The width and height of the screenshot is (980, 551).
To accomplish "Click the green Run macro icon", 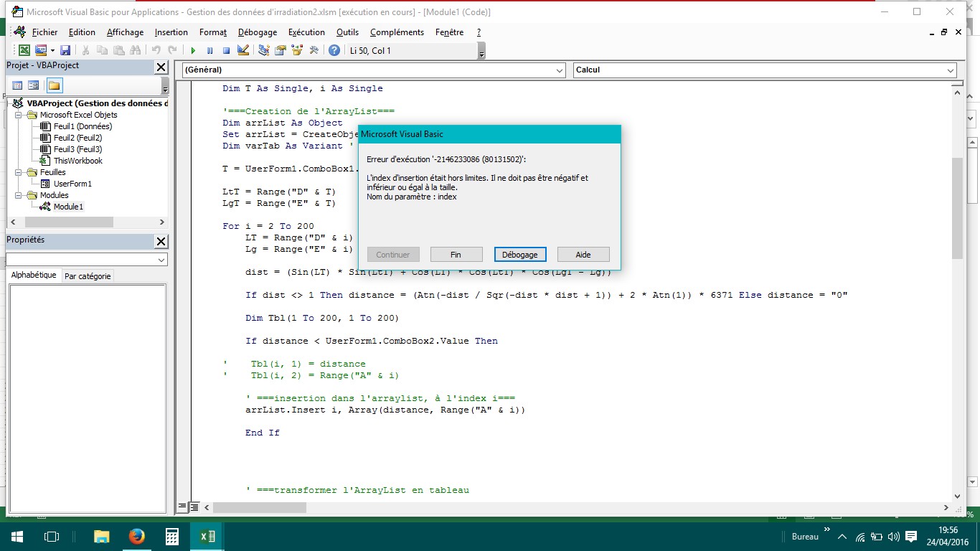I will (193, 50).
